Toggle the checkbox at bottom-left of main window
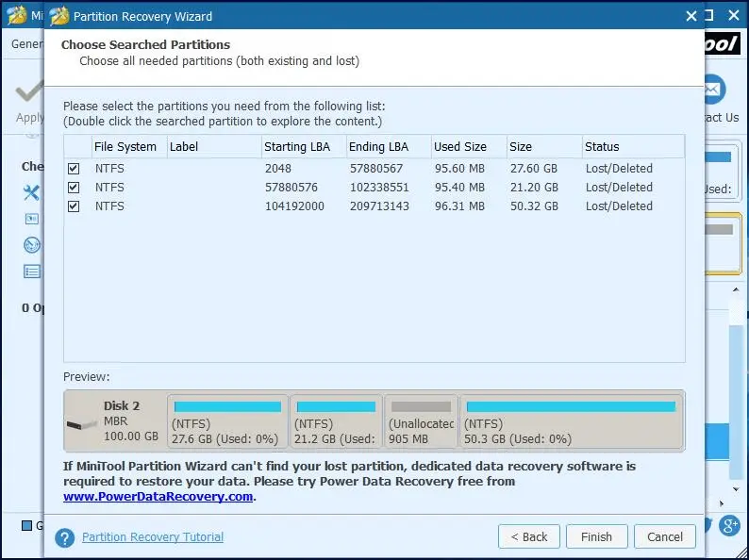 point(27,526)
